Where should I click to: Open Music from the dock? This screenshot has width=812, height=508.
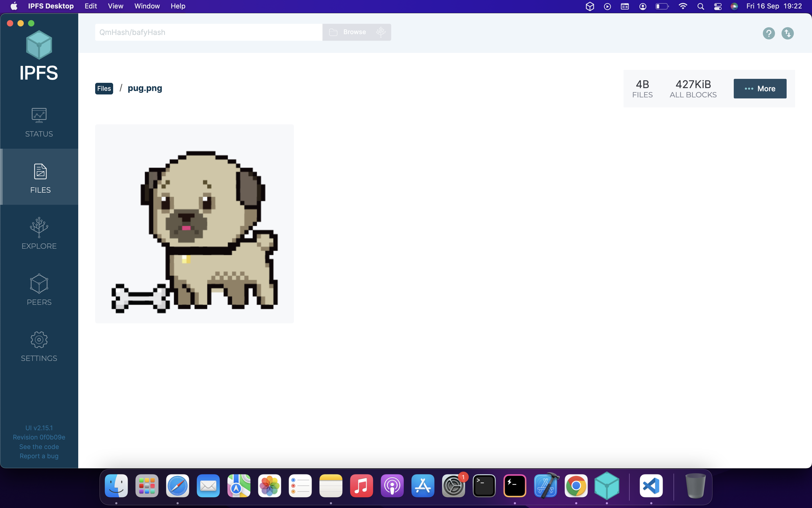(x=361, y=486)
